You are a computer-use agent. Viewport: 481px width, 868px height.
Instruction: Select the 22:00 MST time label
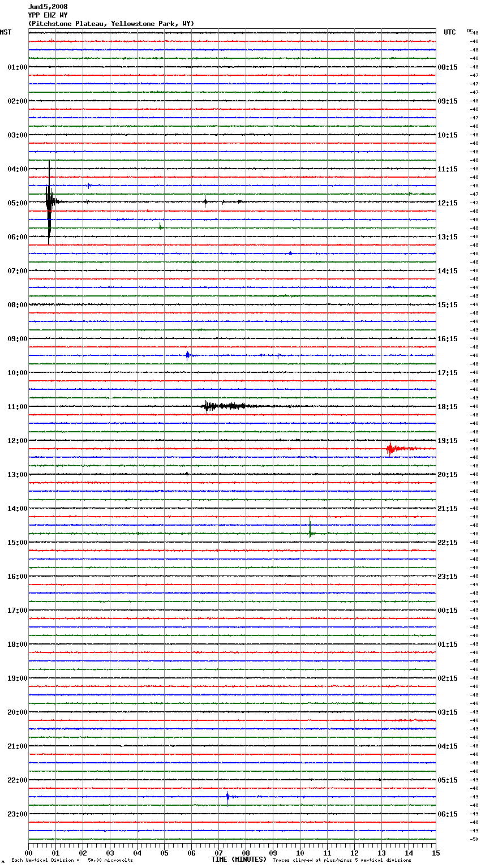click(18, 780)
